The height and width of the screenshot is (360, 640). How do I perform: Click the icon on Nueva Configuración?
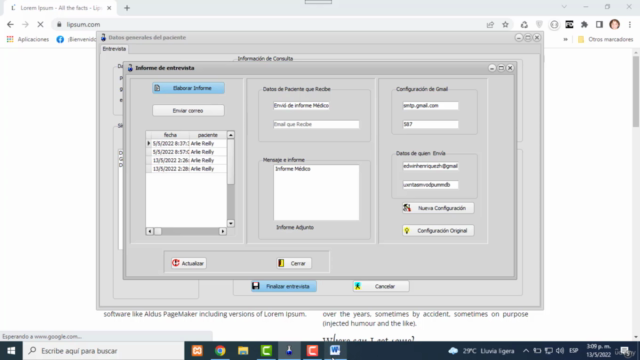pyautogui.click(x=407, y=208)
